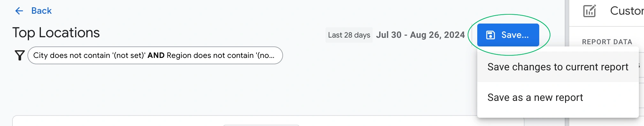Click the empty report card below filters
The width and height of the screenshot is (644, 126).
click(268, 121)
